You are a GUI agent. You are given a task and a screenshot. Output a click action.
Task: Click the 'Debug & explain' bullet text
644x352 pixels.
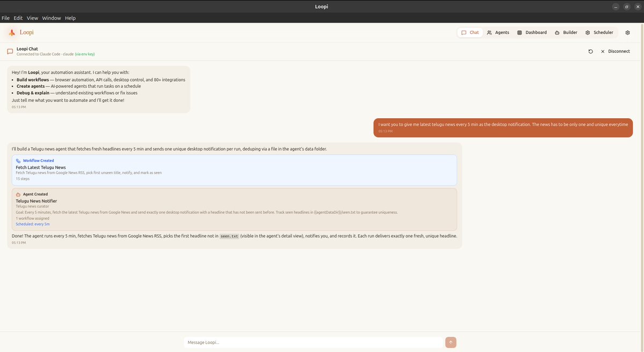coord(33,93)
